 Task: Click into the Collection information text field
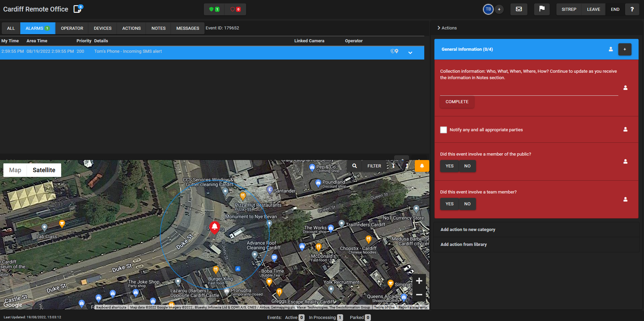click(x=529, y=91)
